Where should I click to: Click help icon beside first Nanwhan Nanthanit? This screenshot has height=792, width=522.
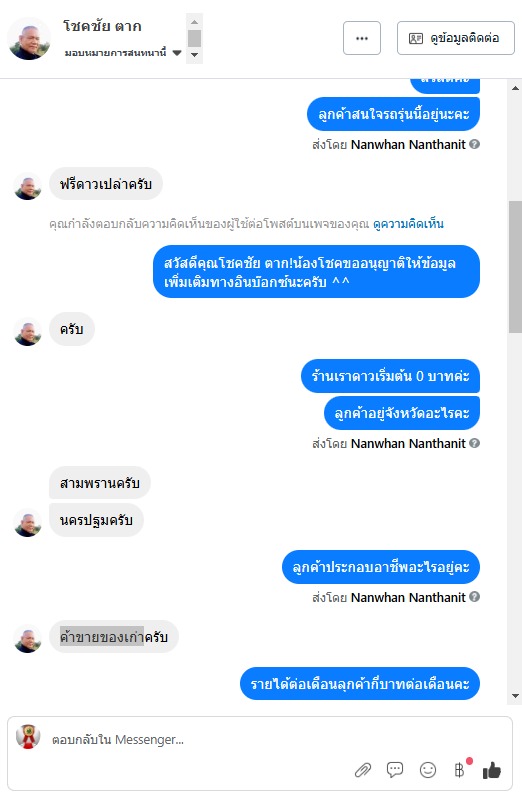[x=474, y=144]
